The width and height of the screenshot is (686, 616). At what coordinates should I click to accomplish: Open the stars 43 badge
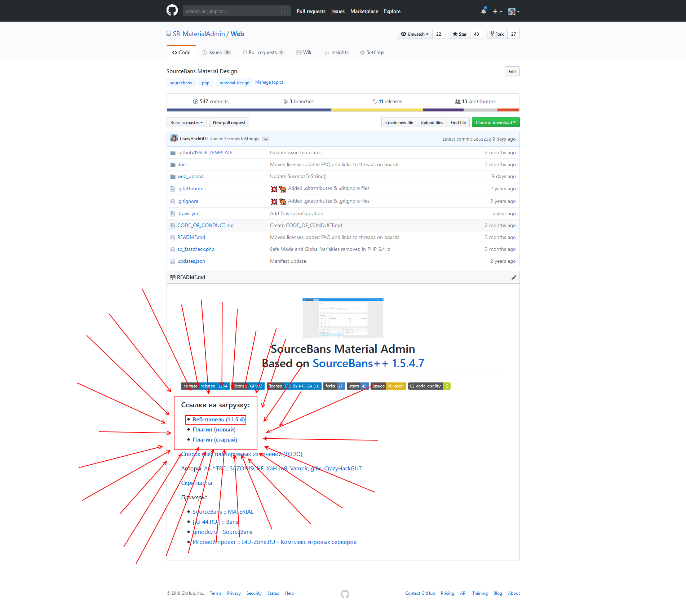pyautogui.click(x=358, y=386)
